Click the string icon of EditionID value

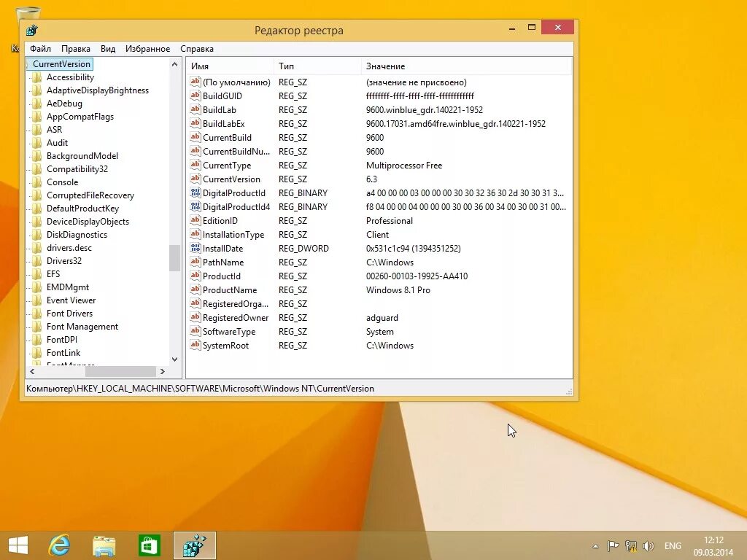click(x=196, y=220)
